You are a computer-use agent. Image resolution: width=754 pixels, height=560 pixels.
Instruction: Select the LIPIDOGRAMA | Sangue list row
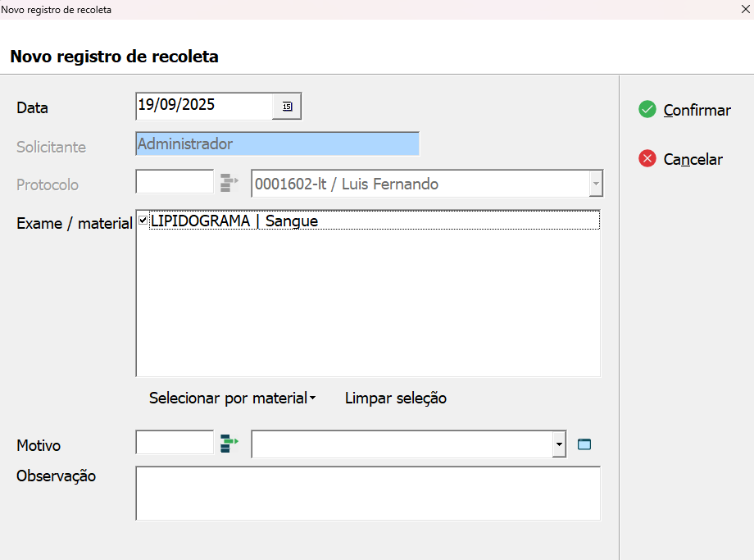click(374, 221)
